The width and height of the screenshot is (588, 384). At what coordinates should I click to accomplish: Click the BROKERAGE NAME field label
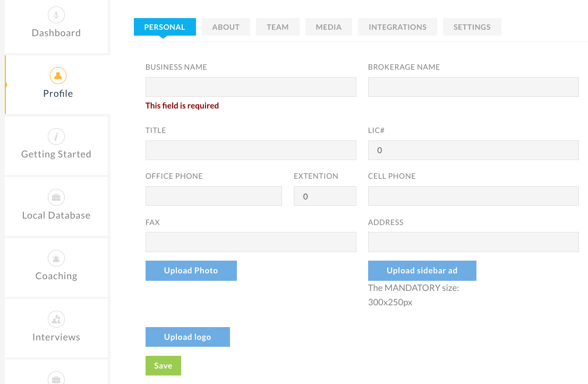[x=404, y=67]
